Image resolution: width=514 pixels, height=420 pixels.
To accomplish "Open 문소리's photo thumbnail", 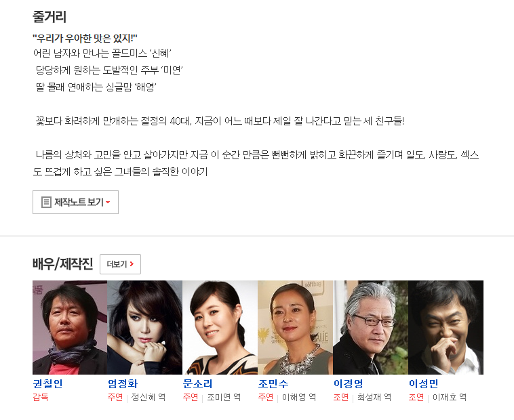I will coord(220,327).
